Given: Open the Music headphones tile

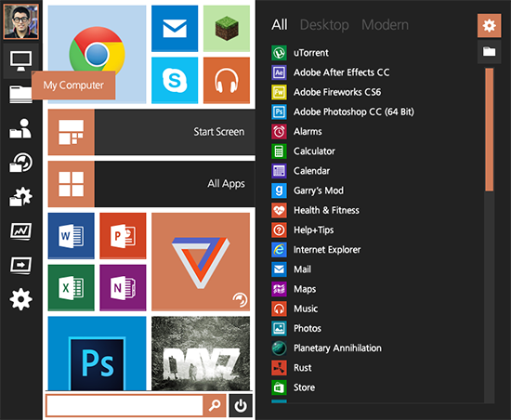Looking at the screenshot, I should click(x=227, y=80).
